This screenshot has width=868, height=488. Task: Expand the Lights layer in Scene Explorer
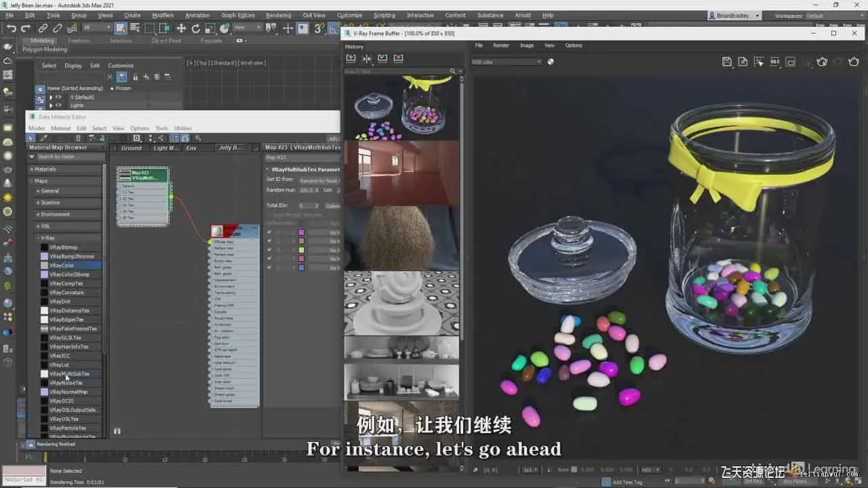(50, 105)
